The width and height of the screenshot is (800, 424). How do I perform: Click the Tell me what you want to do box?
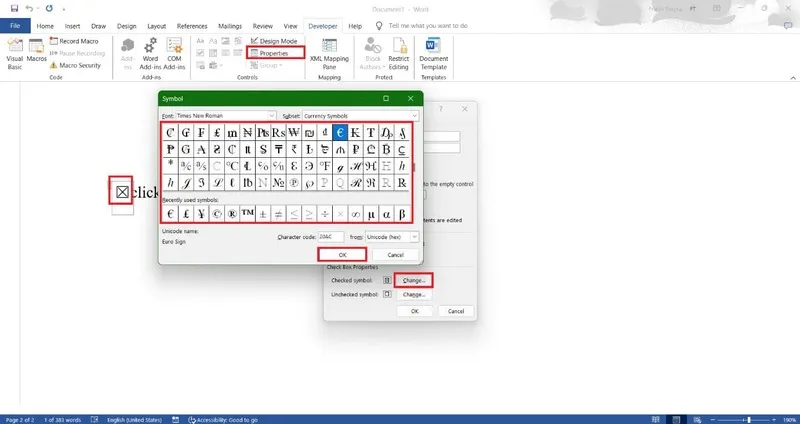pos(428,26)
